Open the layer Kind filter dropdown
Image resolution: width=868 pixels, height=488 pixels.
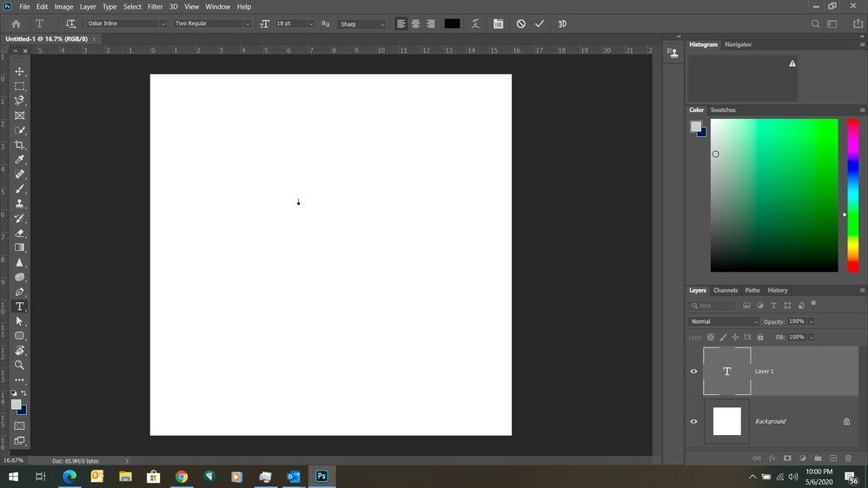tap(712, 306)
